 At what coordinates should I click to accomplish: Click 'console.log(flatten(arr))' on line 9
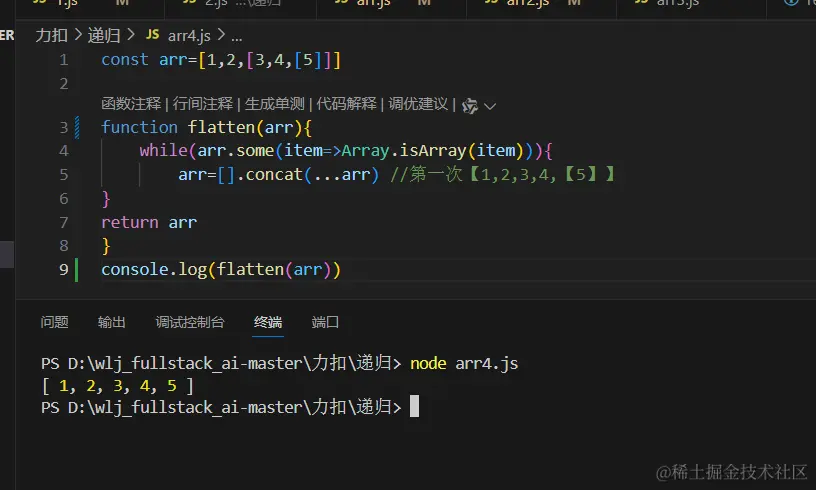(221, 269)
